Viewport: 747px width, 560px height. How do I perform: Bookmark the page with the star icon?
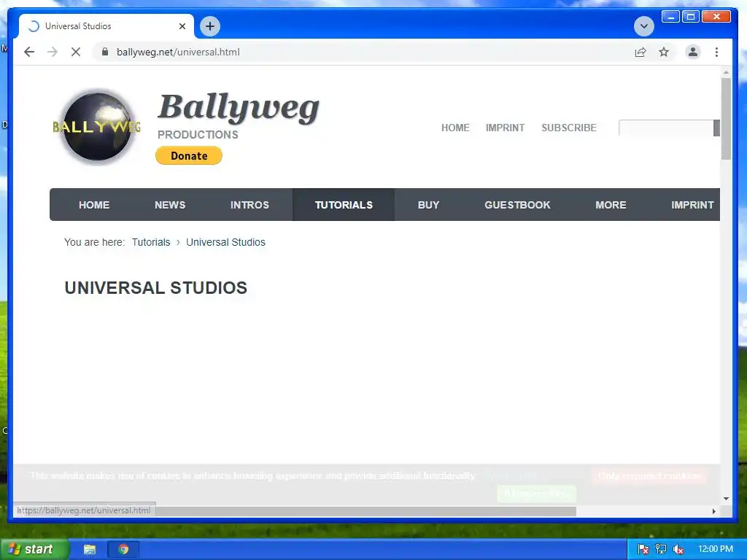tap(664, 52)
